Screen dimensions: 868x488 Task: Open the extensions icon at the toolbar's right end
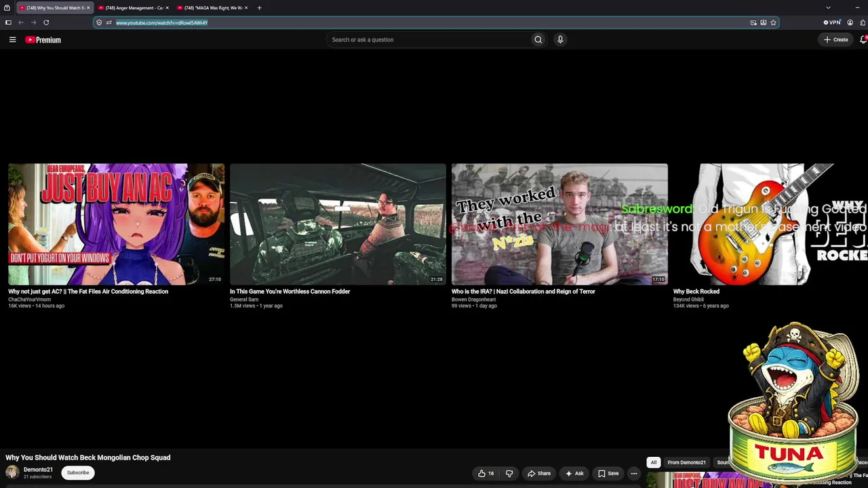pyautogui.click(x=863, y=22)
